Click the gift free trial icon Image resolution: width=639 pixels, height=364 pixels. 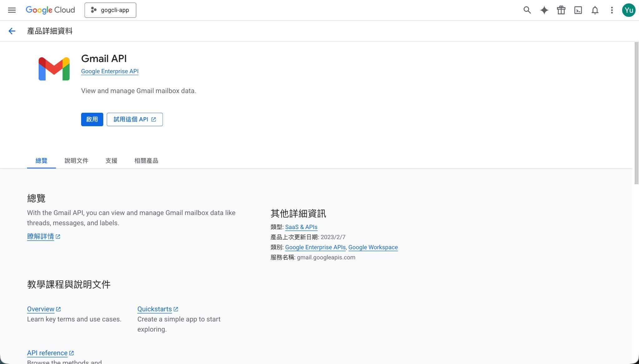point(561,10)
